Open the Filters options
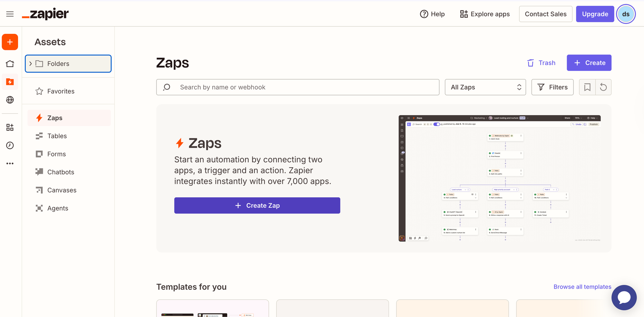Screen dimensions: 644x317 pyautogui.click(x=552, y=87)
